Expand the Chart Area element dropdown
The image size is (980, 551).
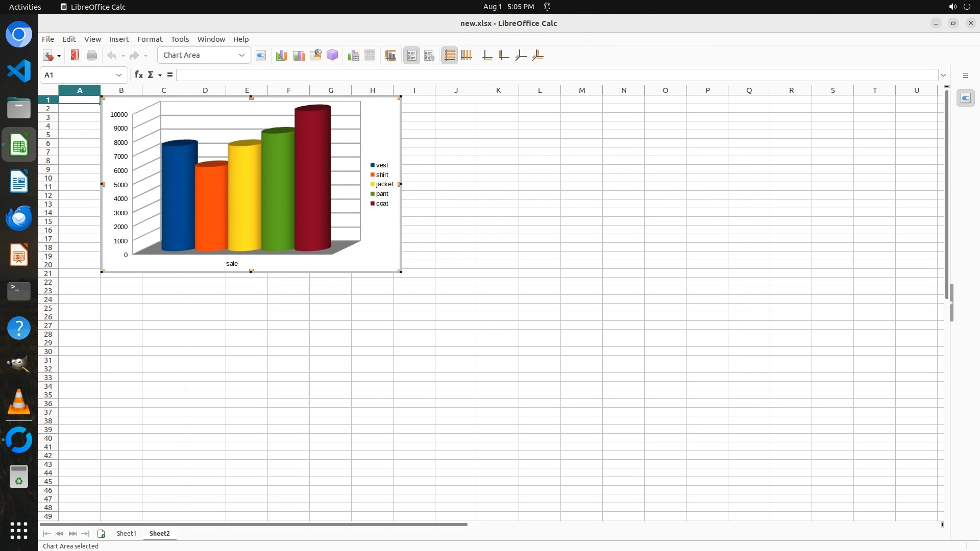(242, 55)
